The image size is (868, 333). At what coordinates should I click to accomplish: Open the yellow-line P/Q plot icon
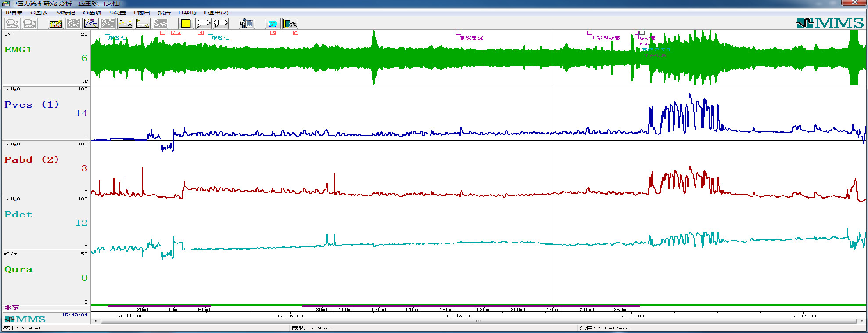coord(126,23)
